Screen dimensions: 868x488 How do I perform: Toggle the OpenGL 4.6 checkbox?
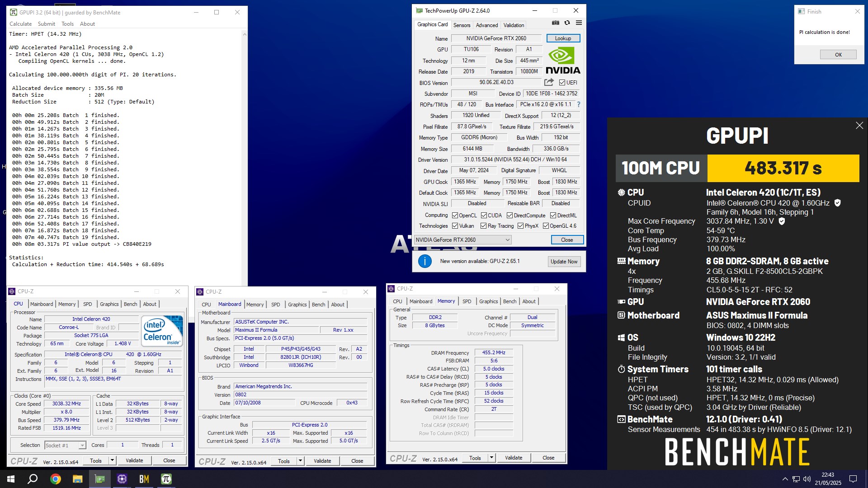tap(546, 226)
